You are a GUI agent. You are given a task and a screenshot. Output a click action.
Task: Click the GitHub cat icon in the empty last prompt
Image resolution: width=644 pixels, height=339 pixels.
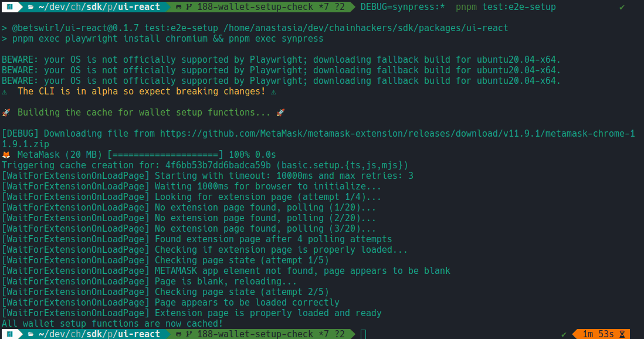(179, 334)
